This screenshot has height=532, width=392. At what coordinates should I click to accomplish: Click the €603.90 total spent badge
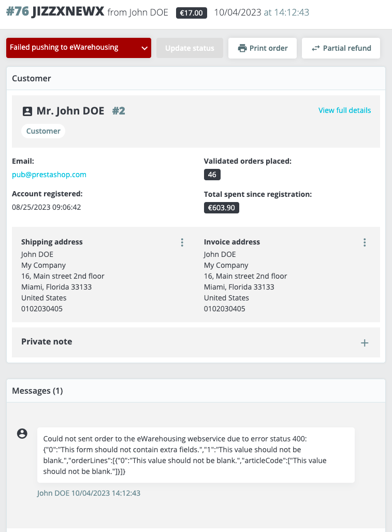click(x=222, y=208)
